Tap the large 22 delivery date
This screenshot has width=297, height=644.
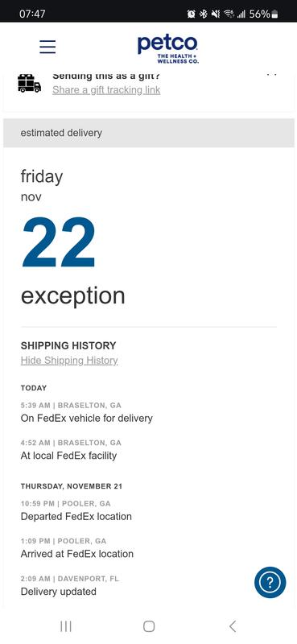(59, 242)
